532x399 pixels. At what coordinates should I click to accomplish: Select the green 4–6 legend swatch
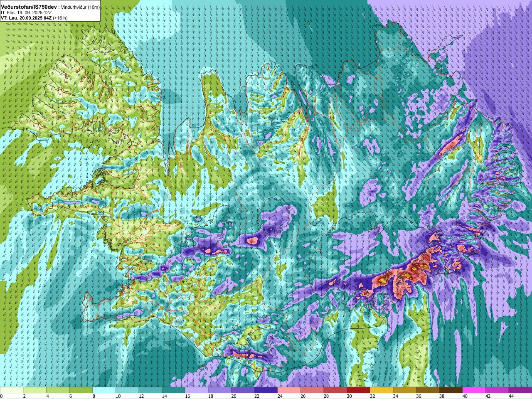pyautogui.click(x=58, y=390)
